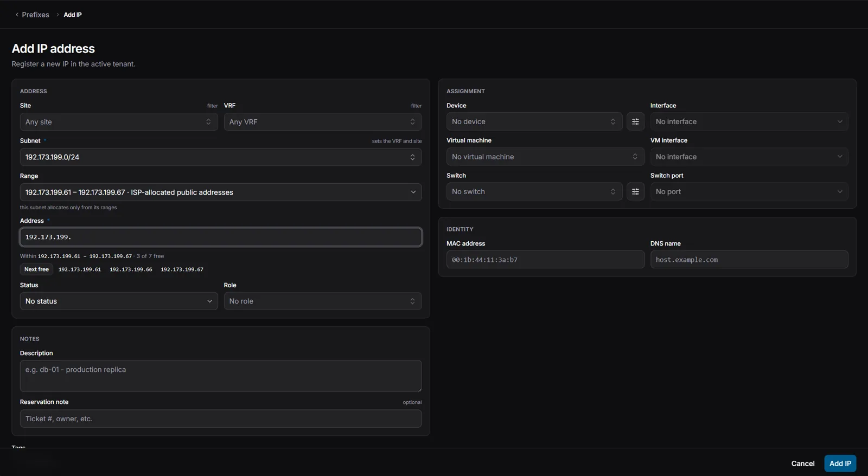Click the '3 of 7 free' range summary
868x476 pixels.
click(150, 256)
